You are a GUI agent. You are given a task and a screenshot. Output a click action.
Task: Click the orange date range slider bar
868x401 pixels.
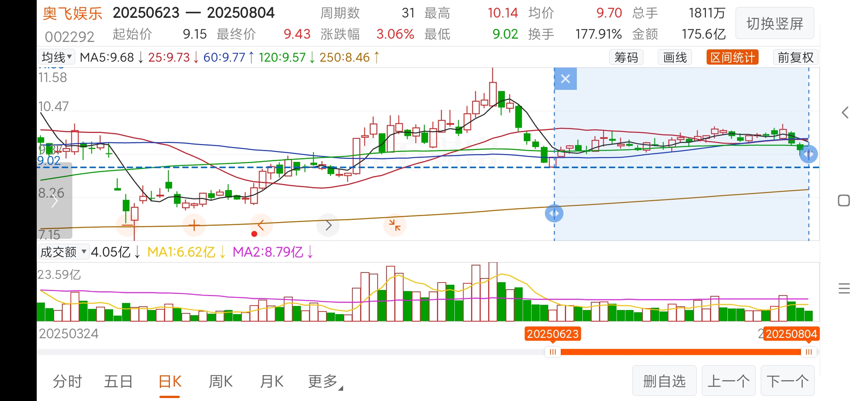(681, 352)
